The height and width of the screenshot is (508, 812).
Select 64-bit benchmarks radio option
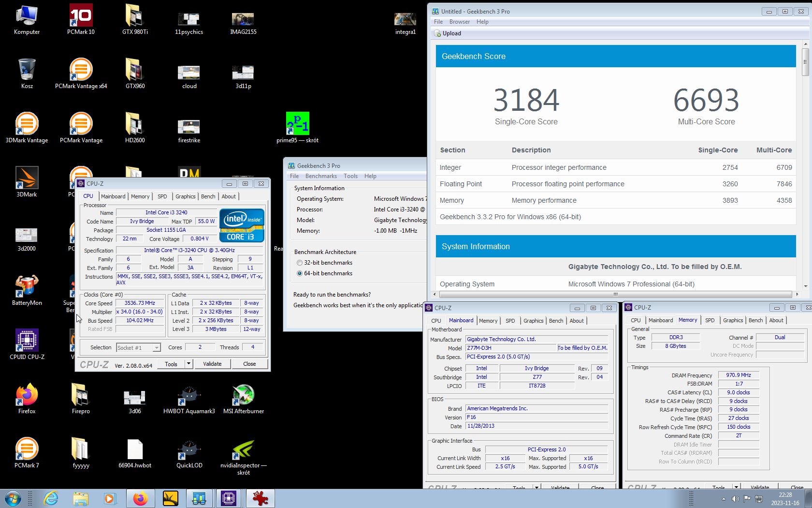pyautogui.click(x=324, y=273)
